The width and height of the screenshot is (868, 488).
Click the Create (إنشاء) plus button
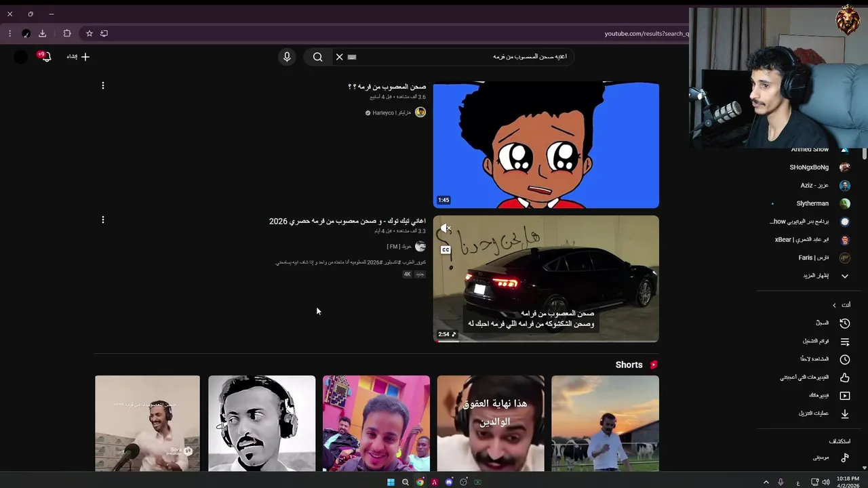(x=78, y=57)
